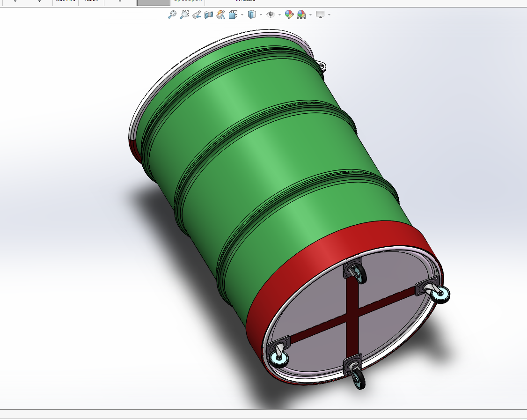The width and height of the screenshot is (527, 420).
Task: Click the Zoom to Fit icon
Action: (x=172, y=15)
